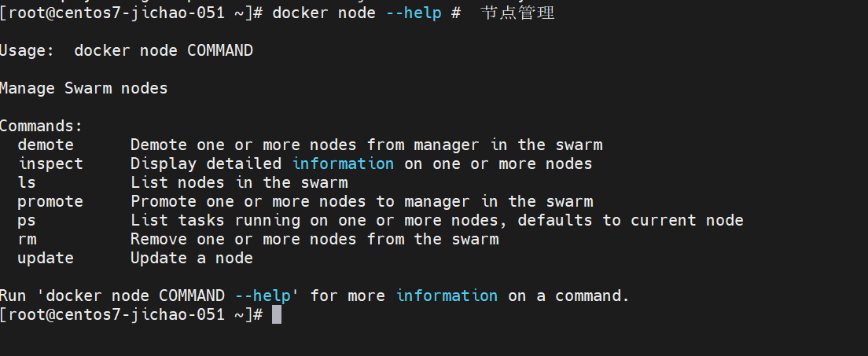Click the 'ls' command name

tap(27, 182)
